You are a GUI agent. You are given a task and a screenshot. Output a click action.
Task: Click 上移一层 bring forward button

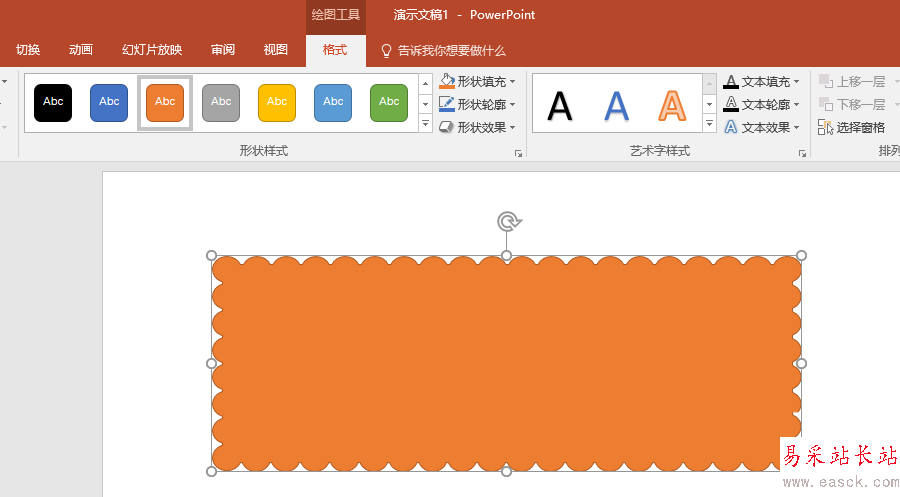pos(852,81)
